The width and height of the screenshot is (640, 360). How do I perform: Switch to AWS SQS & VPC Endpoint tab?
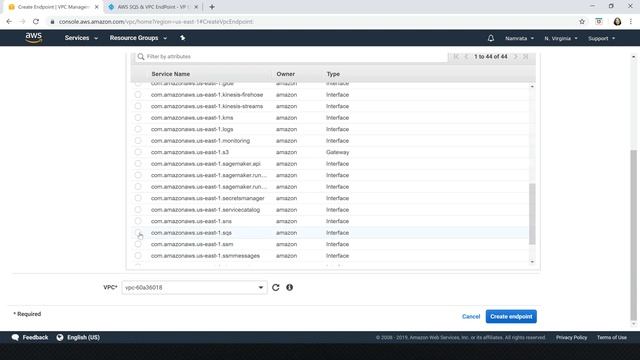152,7
